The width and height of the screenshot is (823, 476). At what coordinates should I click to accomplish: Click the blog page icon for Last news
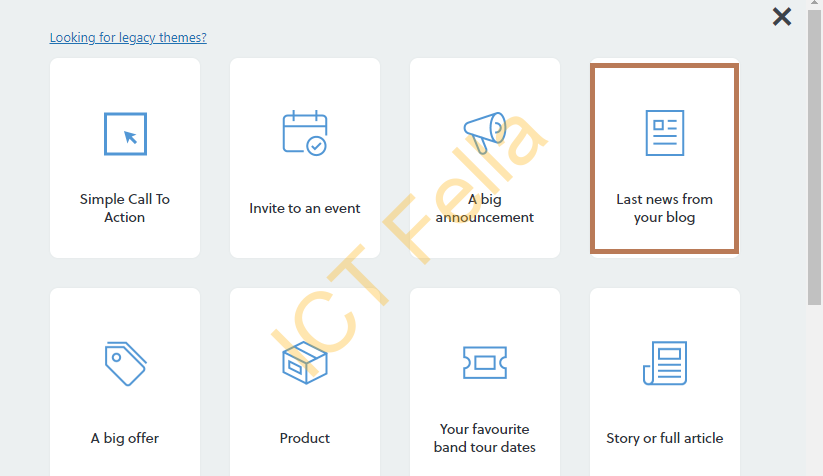664,133
